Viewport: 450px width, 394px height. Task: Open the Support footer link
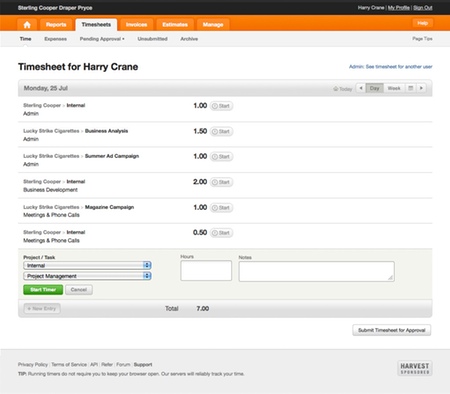tap(143, 365)
